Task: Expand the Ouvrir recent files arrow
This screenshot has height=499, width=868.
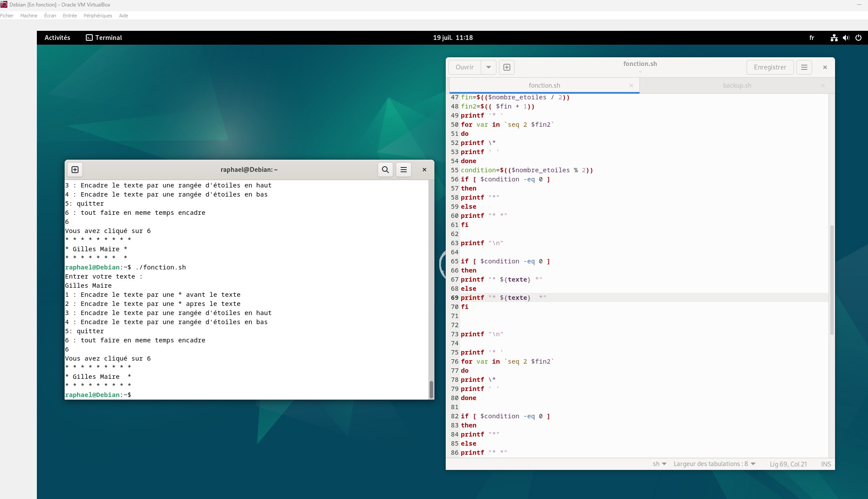Action: [489, 67]
